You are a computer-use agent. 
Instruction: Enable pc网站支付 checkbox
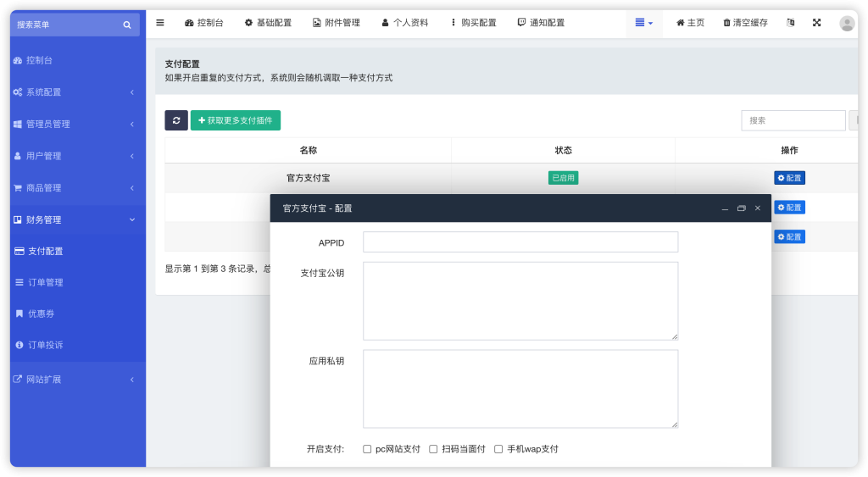(367, 449)
